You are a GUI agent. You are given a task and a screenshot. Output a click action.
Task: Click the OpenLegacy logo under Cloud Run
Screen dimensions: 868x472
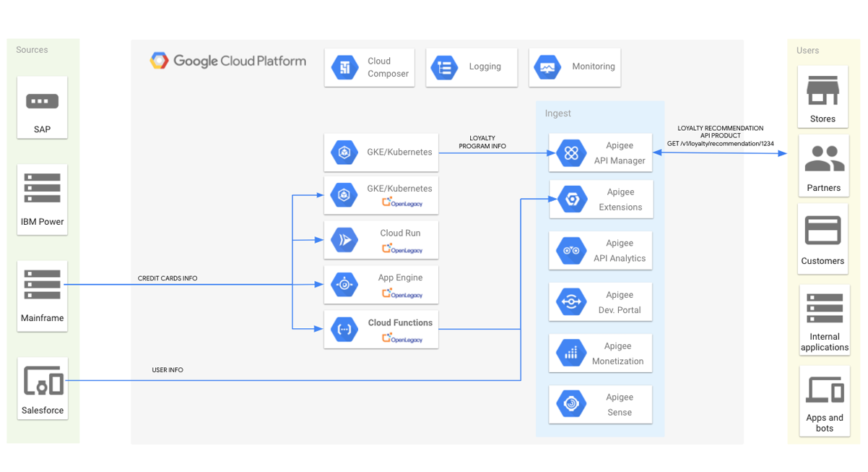[x=402, y=249]
